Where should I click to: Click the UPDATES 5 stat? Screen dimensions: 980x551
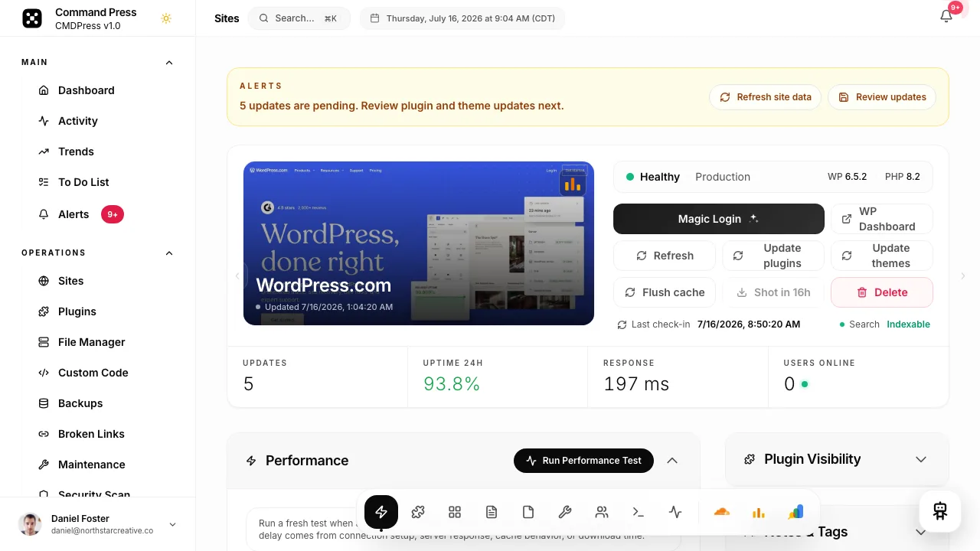pos(318,377)
